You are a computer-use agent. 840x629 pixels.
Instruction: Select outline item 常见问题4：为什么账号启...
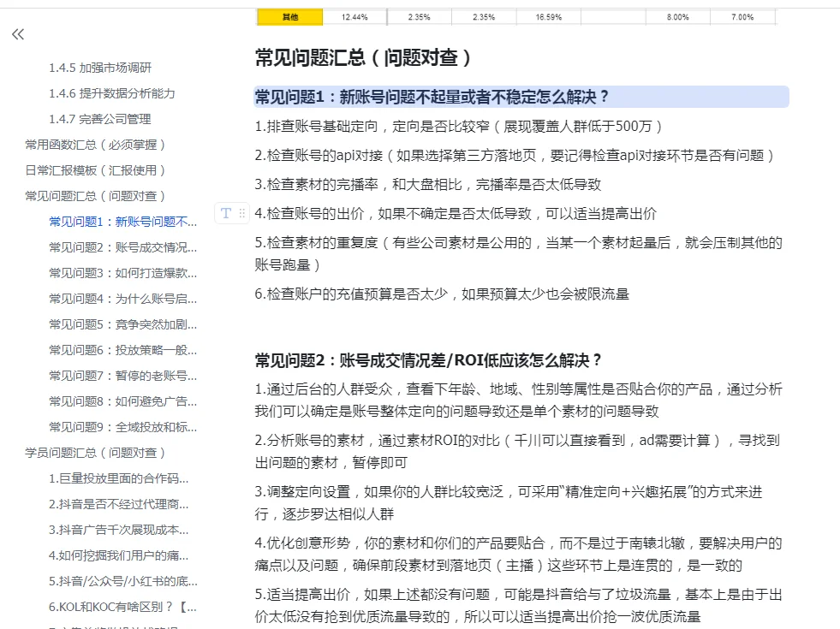pos(123,300)
